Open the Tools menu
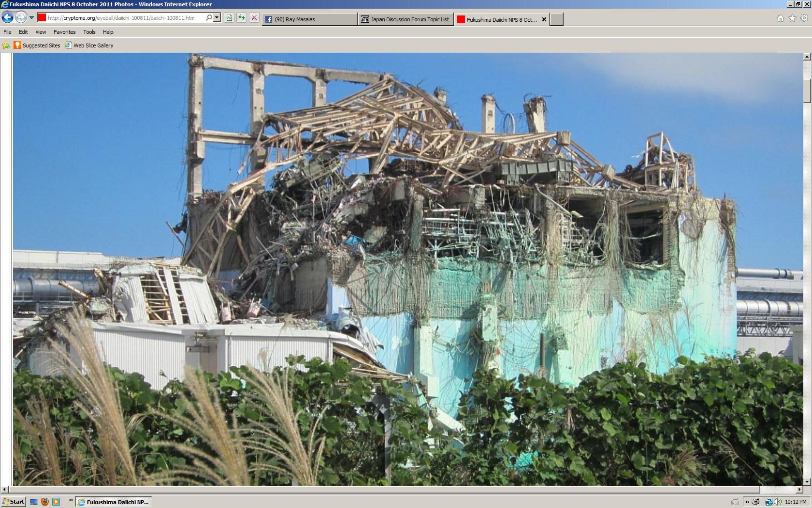Viewport: 812px width, 508px height. (89, 32)
